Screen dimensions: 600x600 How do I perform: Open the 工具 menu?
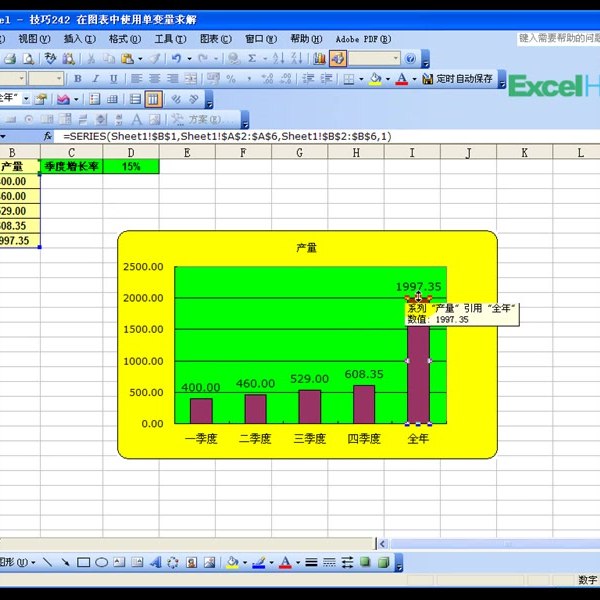170,39
